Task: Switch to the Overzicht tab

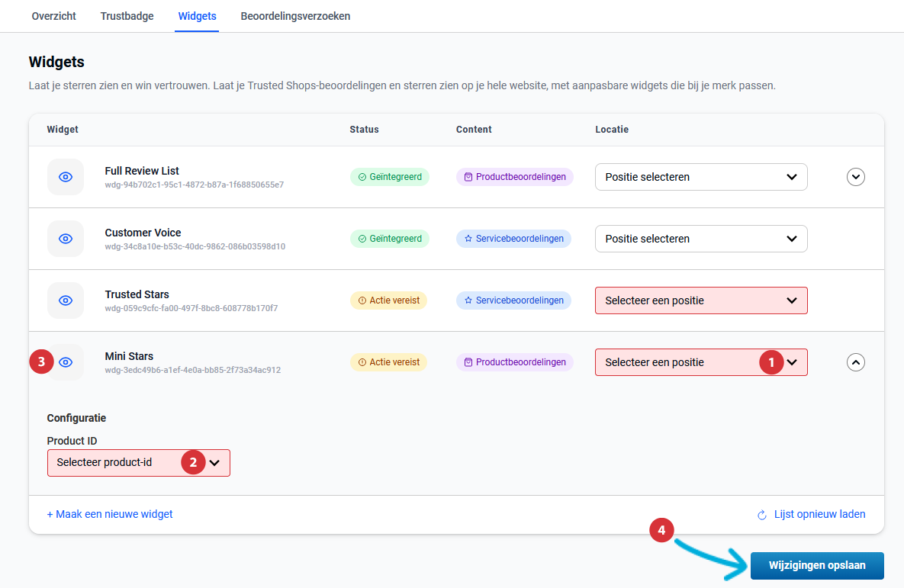Action: click(53, 16)
